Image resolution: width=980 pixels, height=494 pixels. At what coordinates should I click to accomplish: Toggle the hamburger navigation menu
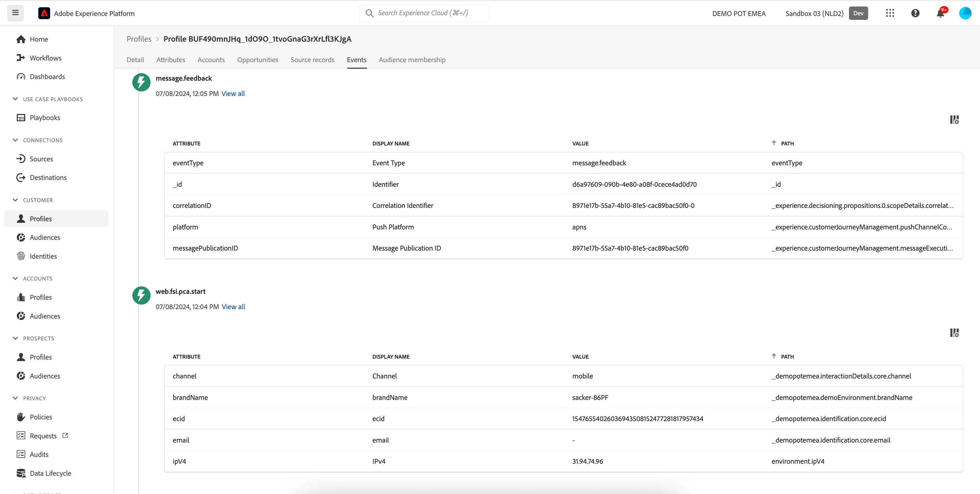[15, 13]
